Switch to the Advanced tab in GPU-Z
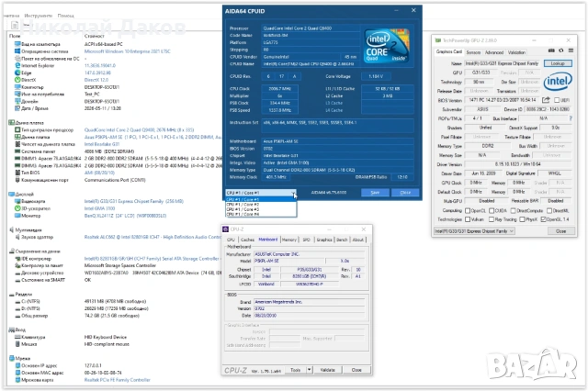This screenshot has height=391, width=588. (494, 52)
